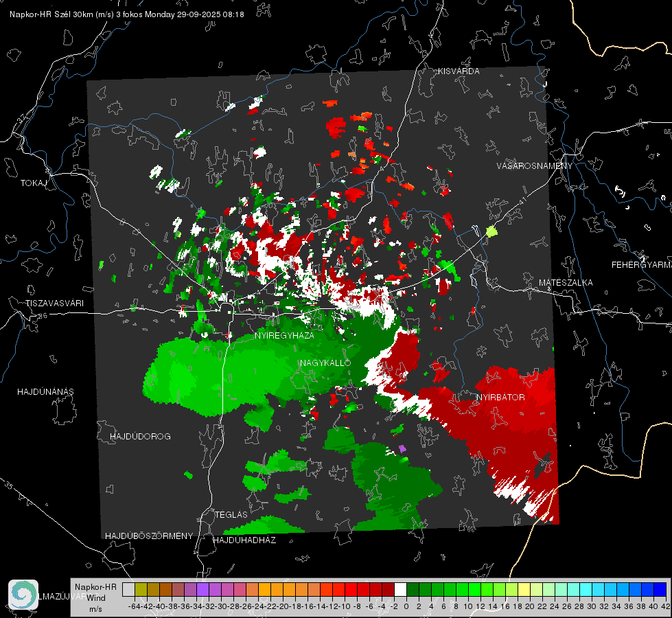
Task: Click the light grey swatch left of -64
Action: tap(128, 589)
